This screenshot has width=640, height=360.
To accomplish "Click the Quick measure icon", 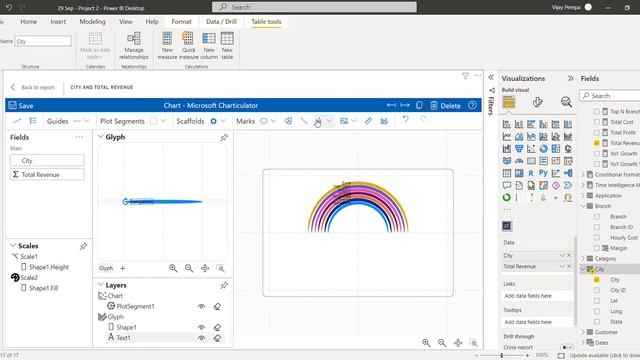I will coord(188,38).
